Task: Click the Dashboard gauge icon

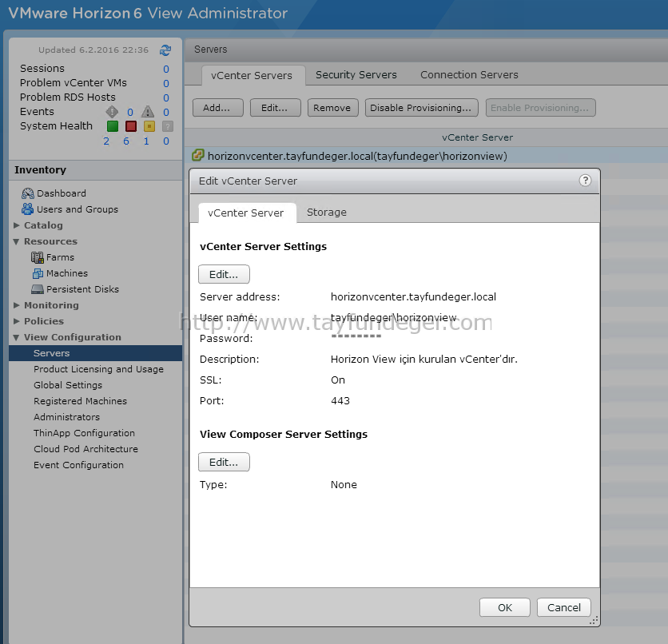Action: coord(28,193)
